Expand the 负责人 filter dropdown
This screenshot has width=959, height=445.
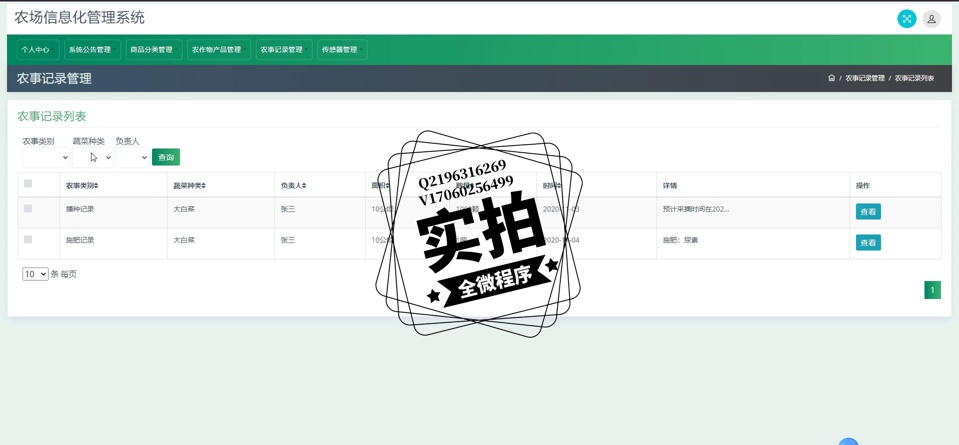(132, 157)
